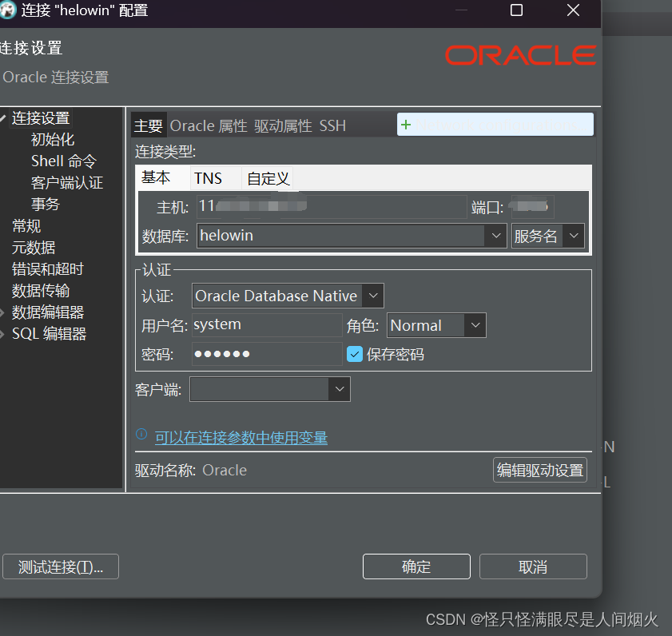
Task: Click the info icon beside variables link
Action: click(x=141, y=434)
